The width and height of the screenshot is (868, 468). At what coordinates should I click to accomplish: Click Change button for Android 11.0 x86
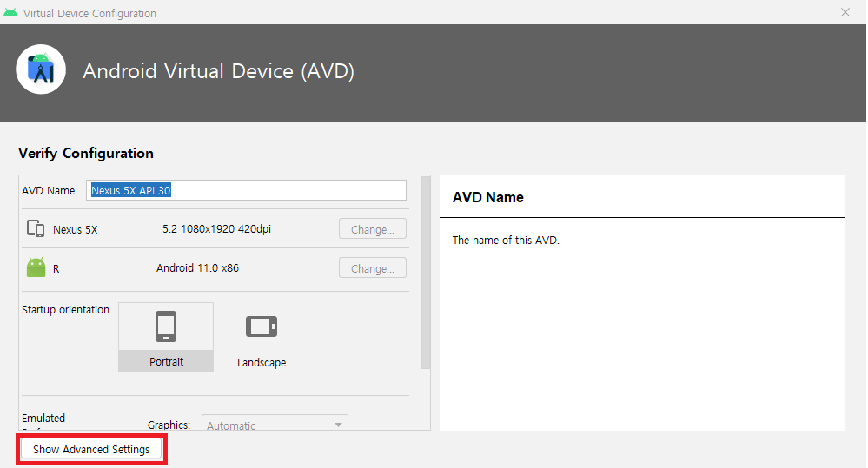coord(373,268)
